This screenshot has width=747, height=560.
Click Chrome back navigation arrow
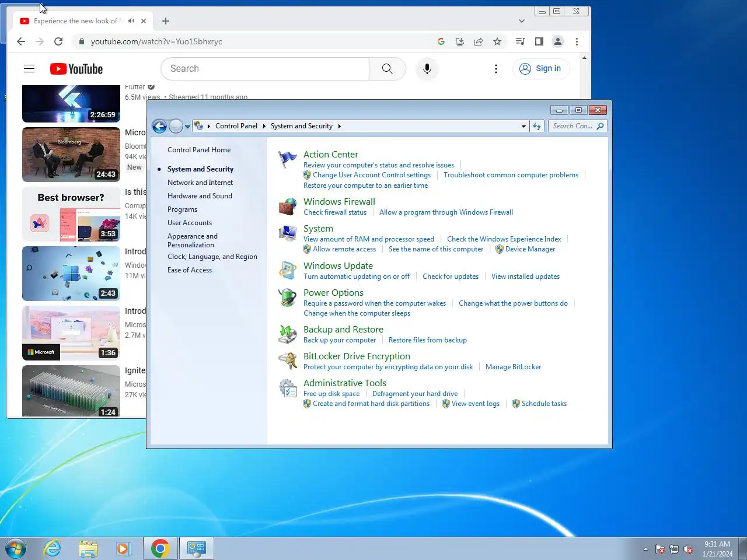pos(21,41)
